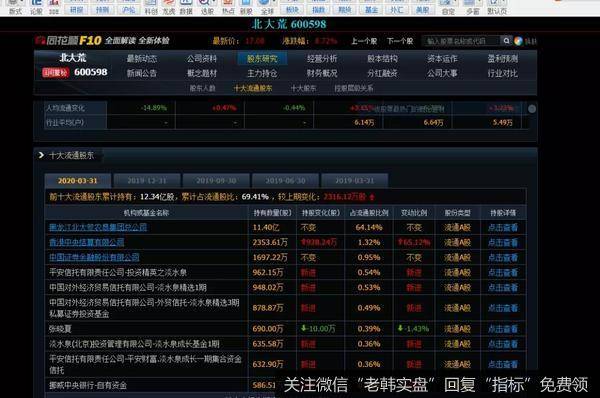Open the 全球 toolbar icon
The height and width of the screenshot is (398, 600).
click(x=267, y=7)
